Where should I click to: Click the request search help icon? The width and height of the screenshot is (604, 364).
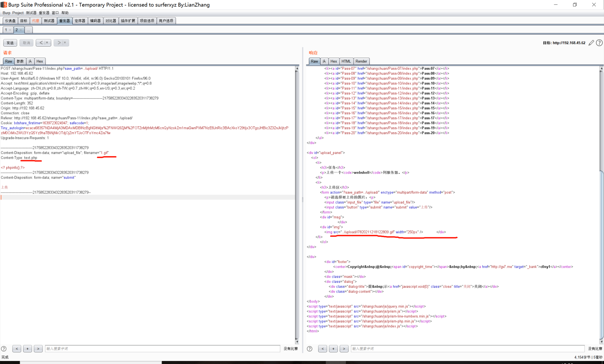point(4,349)
